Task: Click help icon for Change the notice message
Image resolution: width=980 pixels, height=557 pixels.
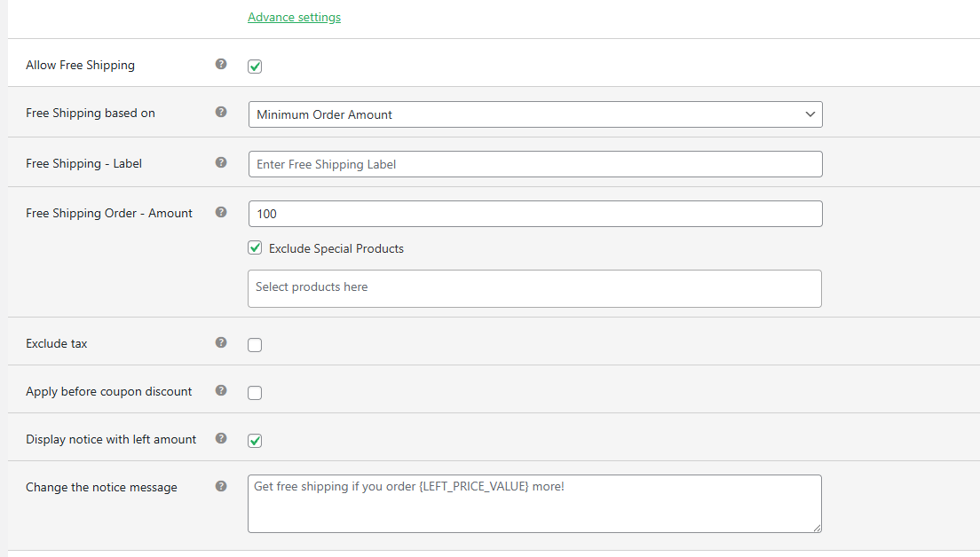Action: point(221,486)
